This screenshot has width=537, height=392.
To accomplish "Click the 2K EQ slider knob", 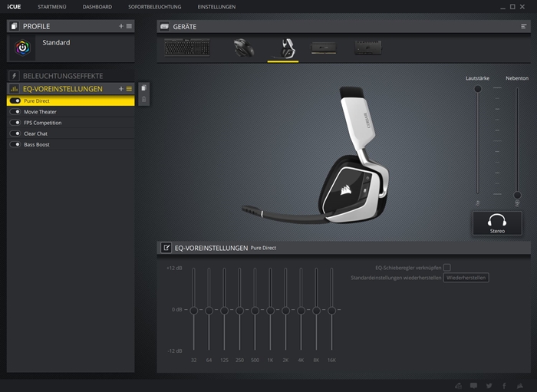I will 285,311.
